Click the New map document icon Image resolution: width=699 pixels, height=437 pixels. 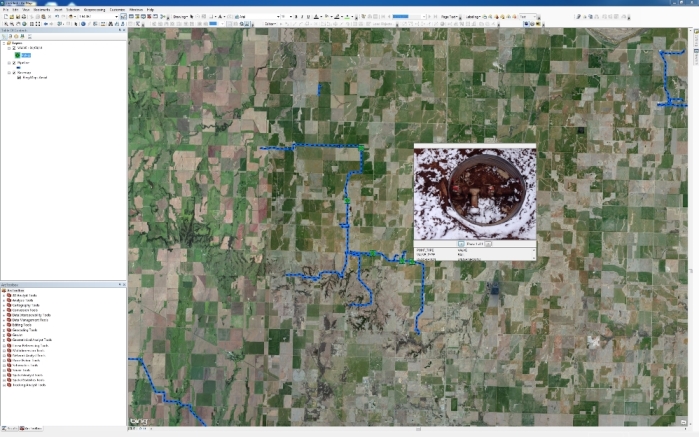[x=6, y=16]
